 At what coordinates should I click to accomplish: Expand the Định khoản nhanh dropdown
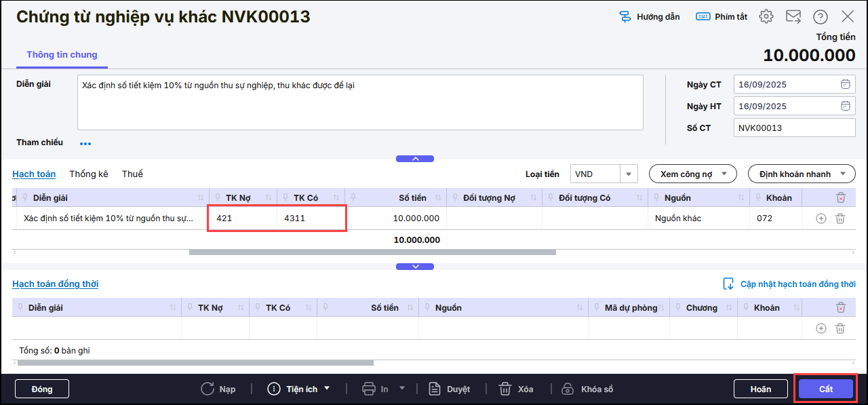click(x=802, y=174)
